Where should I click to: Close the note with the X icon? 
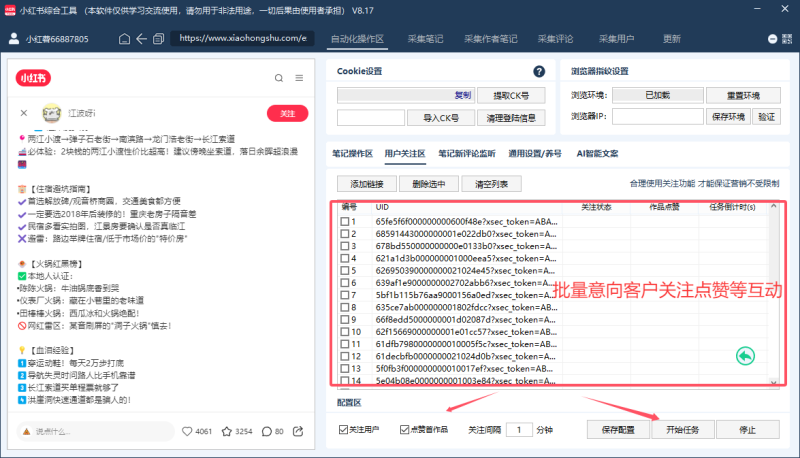coord(24,113)
